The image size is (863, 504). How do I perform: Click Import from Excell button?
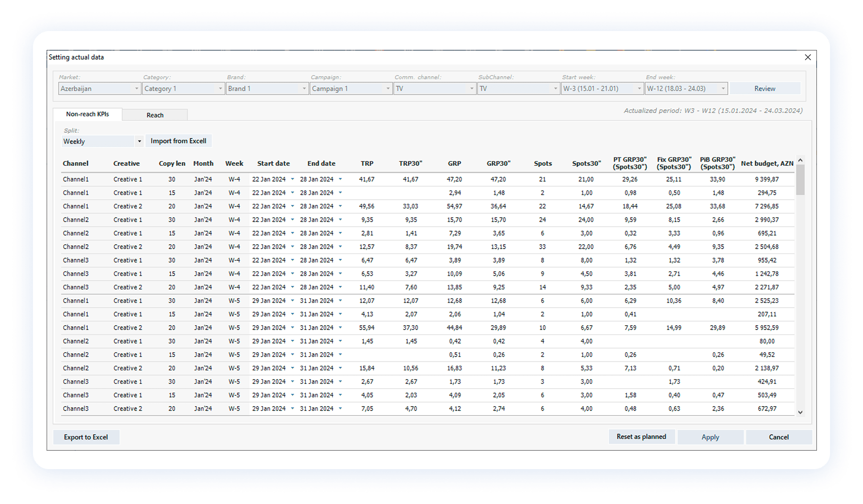pos(178,141)
